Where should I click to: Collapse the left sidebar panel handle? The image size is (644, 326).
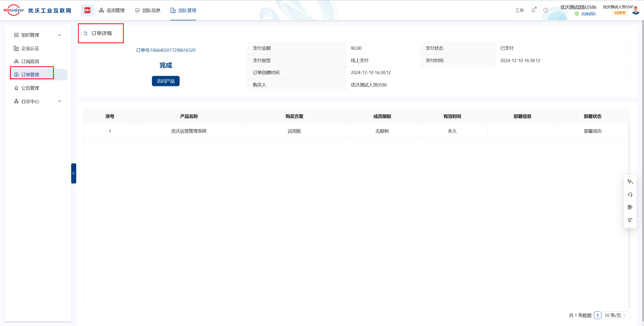73,173
